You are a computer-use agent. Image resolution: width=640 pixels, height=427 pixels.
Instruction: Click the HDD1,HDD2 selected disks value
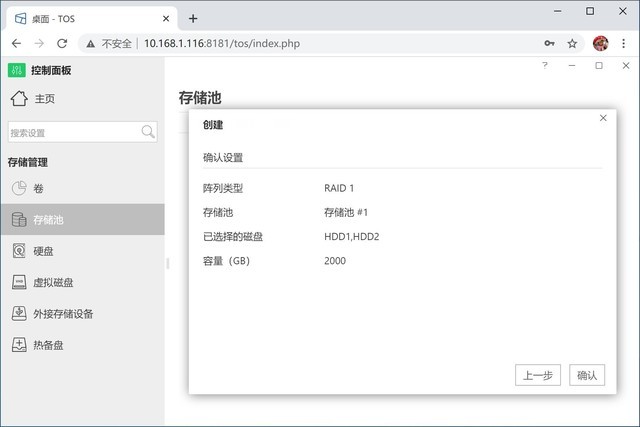point(351,236)
